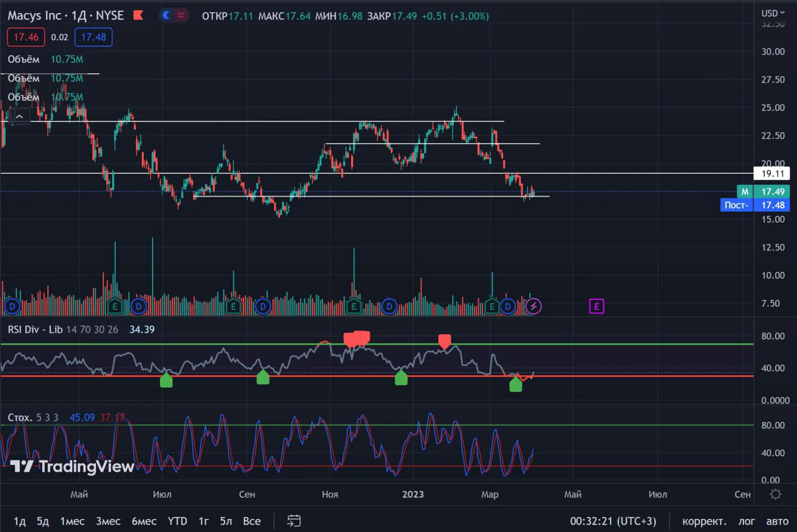
Task: Click the Стох. indicator legend
Action: point(21,417)
